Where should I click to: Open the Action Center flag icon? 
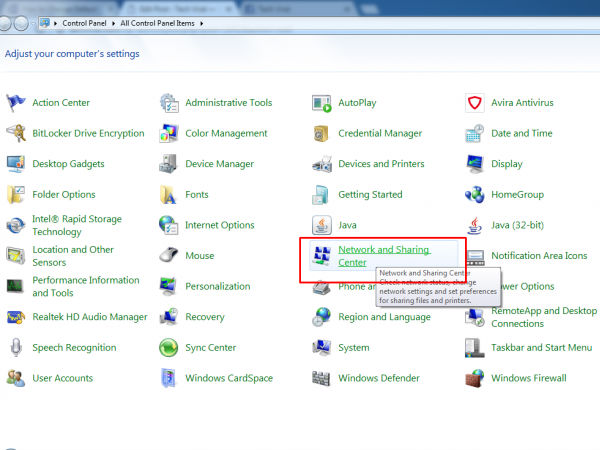tap(15, 103)
